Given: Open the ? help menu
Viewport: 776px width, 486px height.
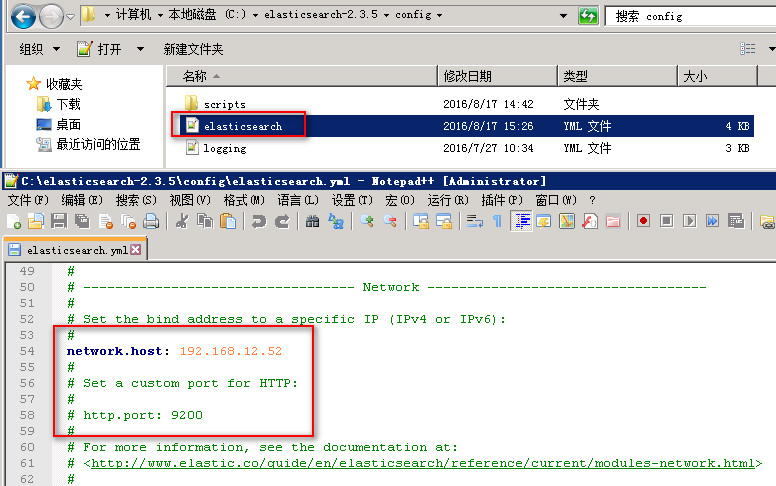Looking at the screenshot, I should (592, 200).
